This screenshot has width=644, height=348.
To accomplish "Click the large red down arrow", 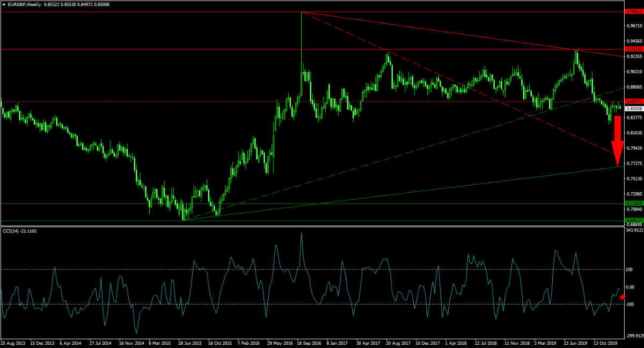I will click(618, 141).
